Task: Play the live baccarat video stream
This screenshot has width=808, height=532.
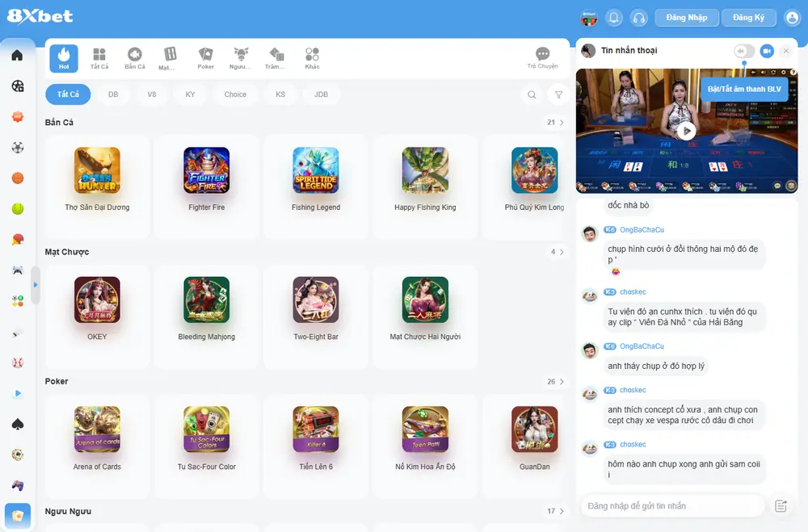Action: (x=686, y=132)
